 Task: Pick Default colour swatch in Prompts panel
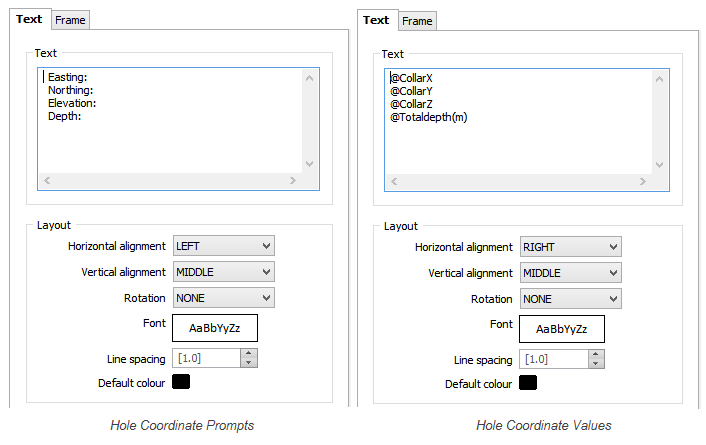click(181, 381)
